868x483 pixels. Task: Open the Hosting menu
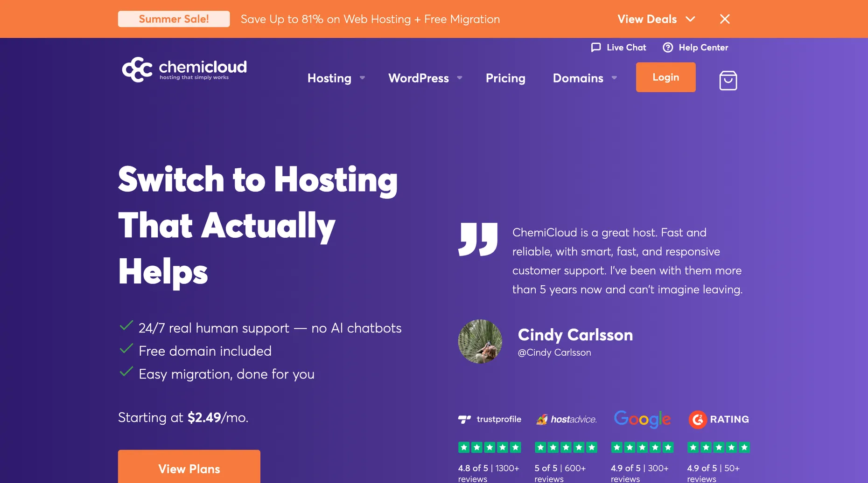329,78
